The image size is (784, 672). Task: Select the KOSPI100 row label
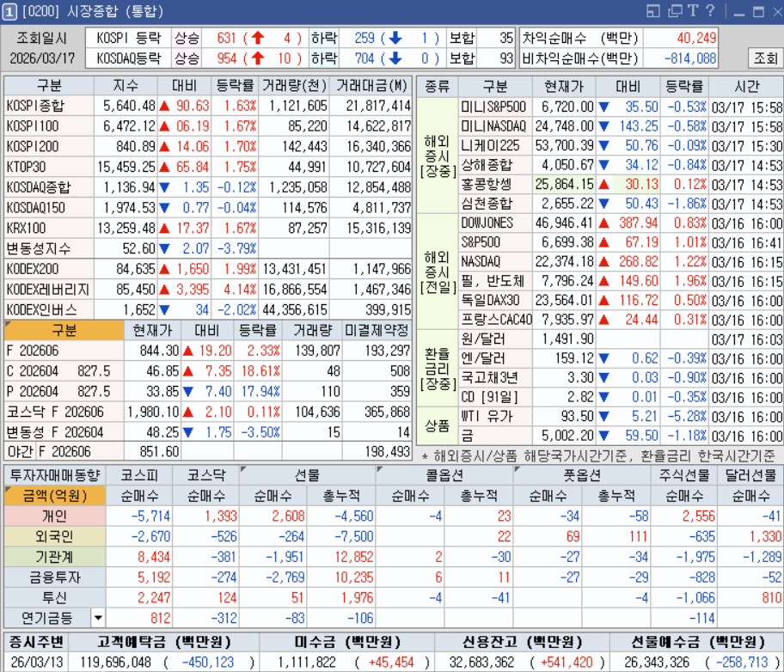(x=49, y=126)
